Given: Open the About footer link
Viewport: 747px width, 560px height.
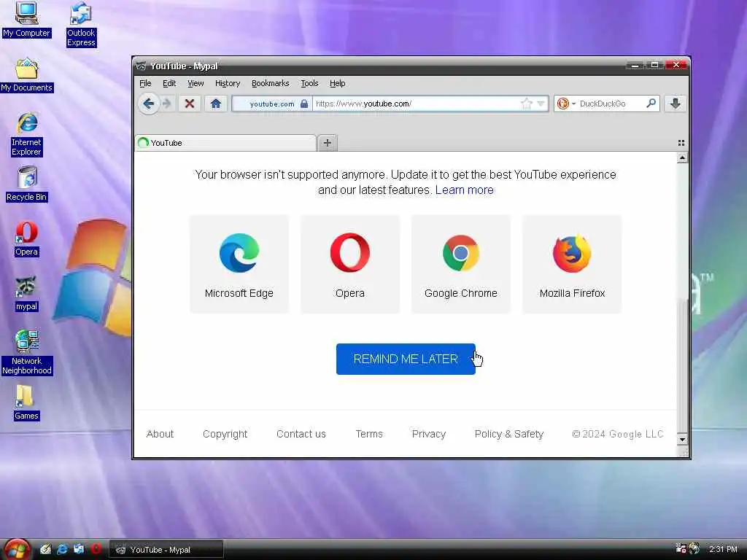Looking at the screenshot, I should point(160,434).
